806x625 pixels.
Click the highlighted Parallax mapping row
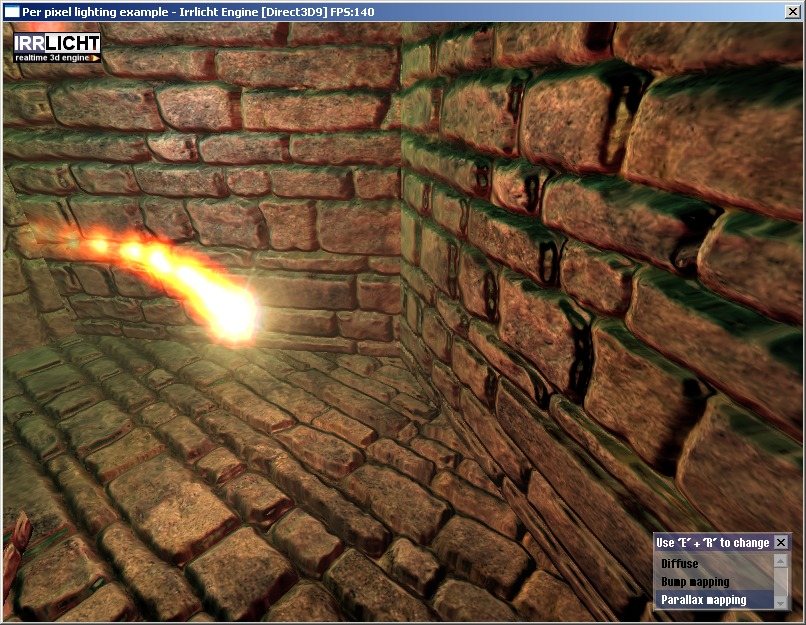(700, 599)
